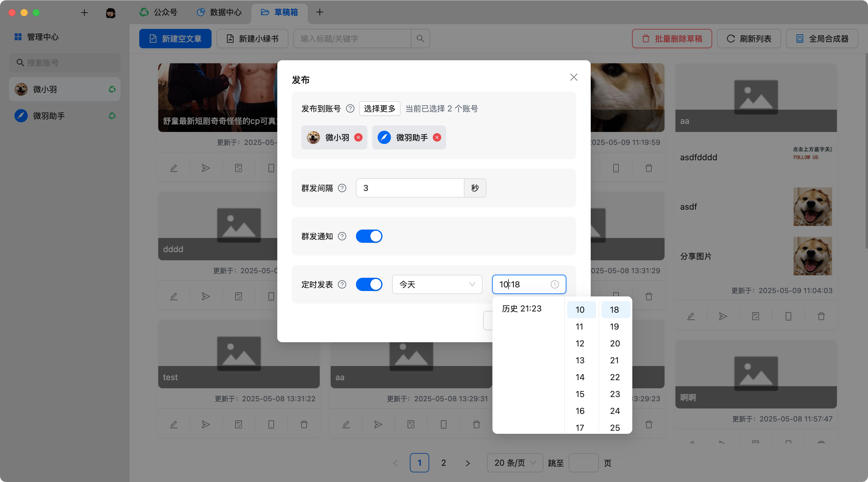Click 刷新列表 button
The height and width of the screenshot is (482, 868).
[x=749, y=39]
